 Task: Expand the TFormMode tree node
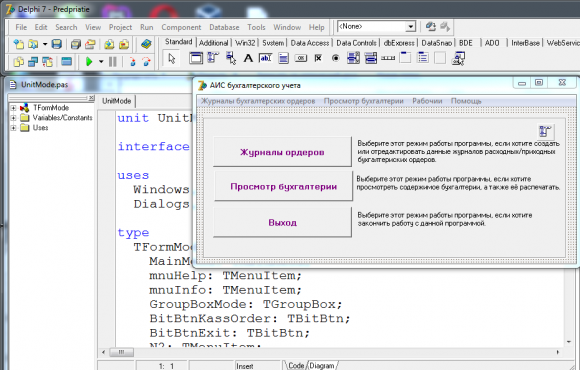[13, 108]
